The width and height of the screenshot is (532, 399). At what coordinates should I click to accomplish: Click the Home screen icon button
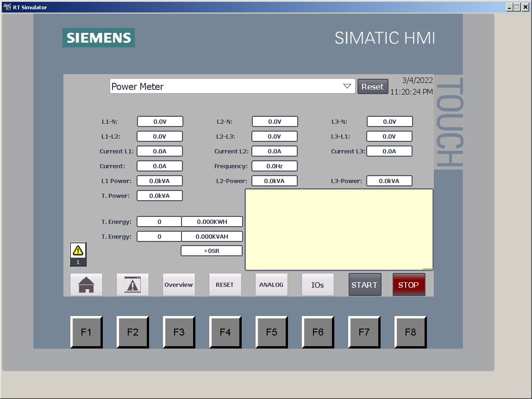[x=86, y=285]
